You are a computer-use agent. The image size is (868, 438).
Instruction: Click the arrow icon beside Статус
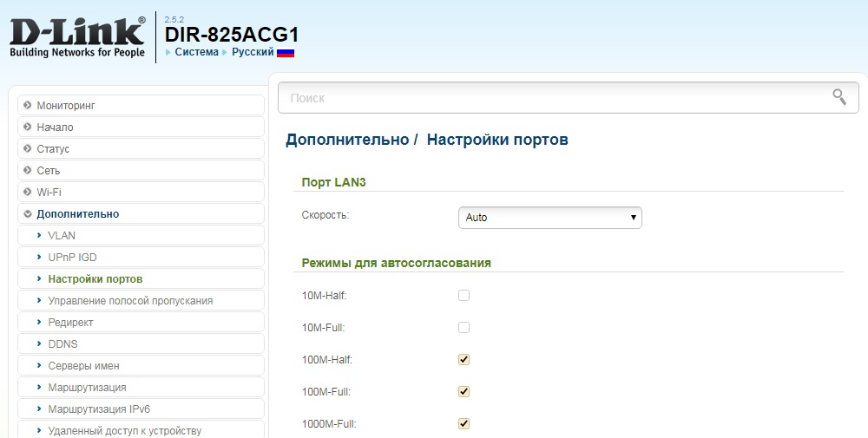28,148
